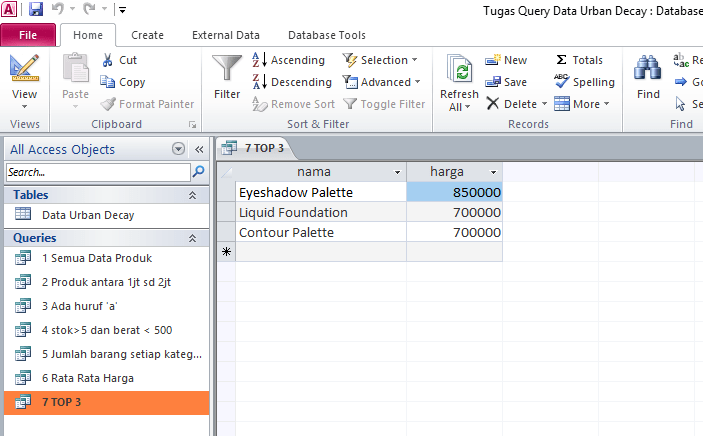Click the Eyeshadow Palette cell
The height and width of the screenshot is (436, 703).
coord(321,192)
